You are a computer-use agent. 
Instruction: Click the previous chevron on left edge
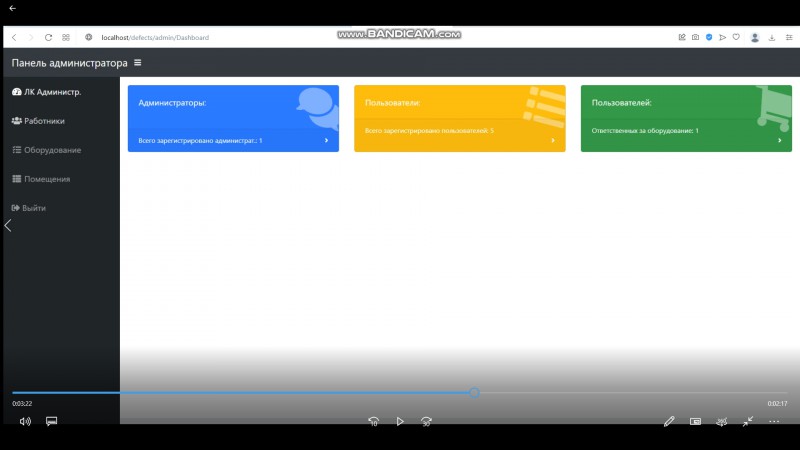(8, 226)
